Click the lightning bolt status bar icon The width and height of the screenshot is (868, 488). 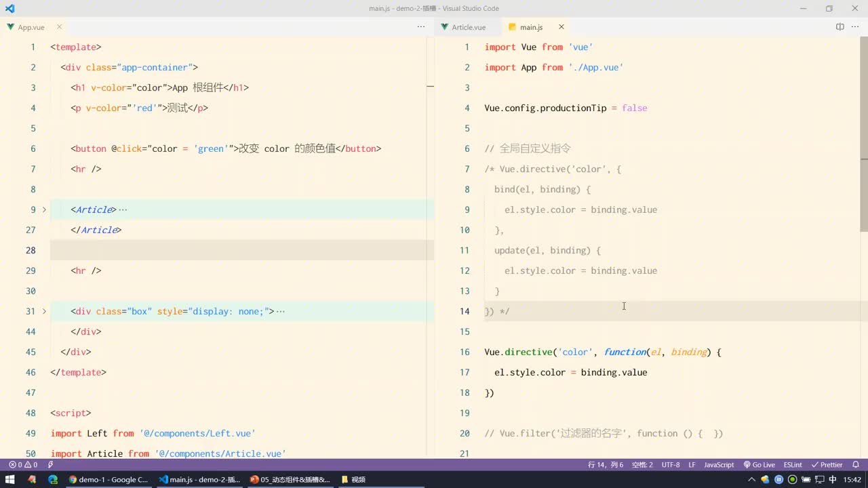pyautogui.click(x=51, y=465)
